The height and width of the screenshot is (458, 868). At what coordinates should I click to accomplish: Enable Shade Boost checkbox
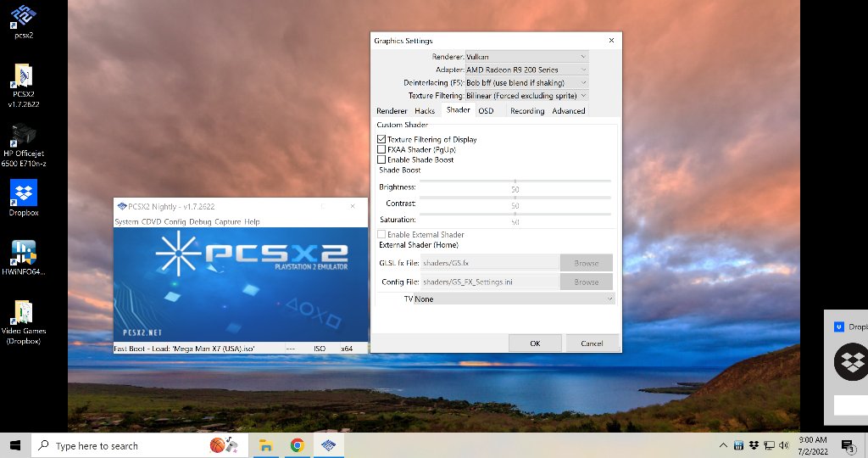coord(381,159)
